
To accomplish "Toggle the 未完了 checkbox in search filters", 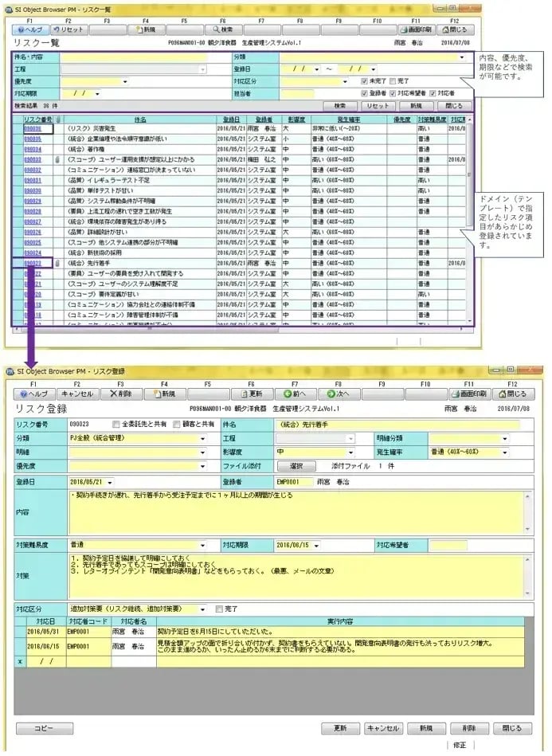I will (x=365, y=81).
